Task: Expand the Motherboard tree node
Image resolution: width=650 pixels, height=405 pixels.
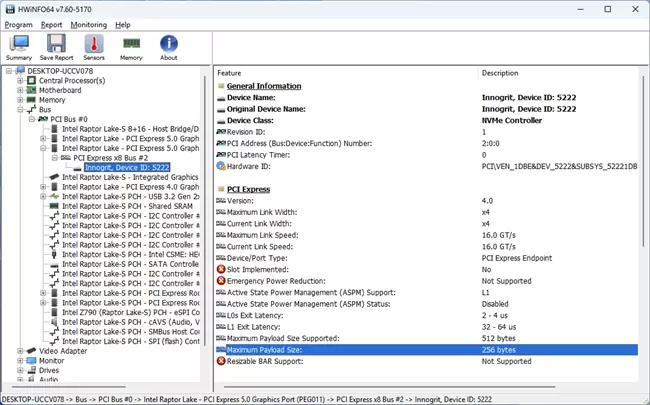Action: (20, 91)
